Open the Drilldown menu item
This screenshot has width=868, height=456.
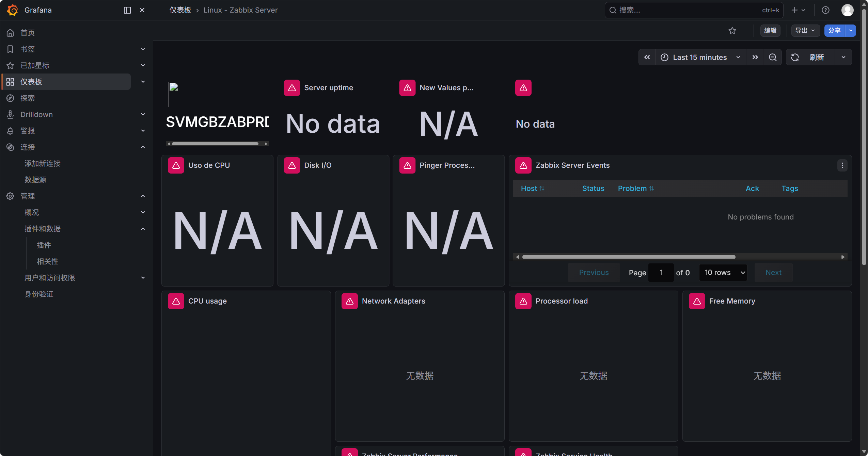[36, 114]
